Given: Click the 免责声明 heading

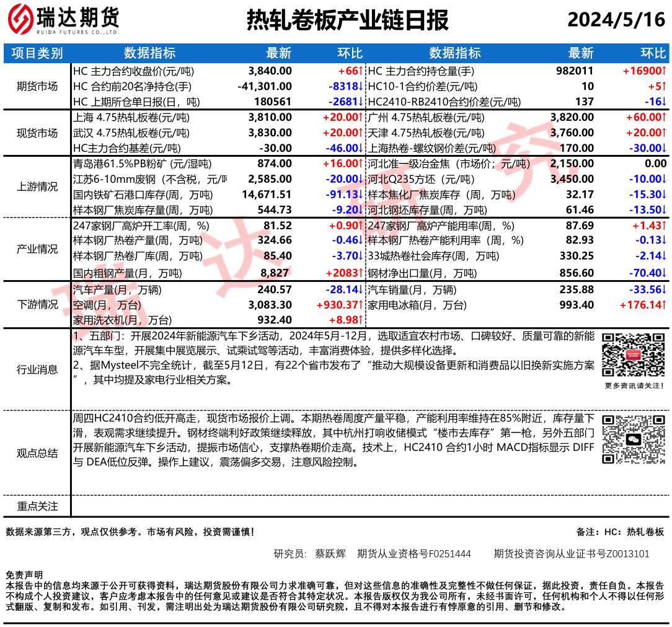Looking at the screenshot, I should pyautogui.click(x=24, y=574).
